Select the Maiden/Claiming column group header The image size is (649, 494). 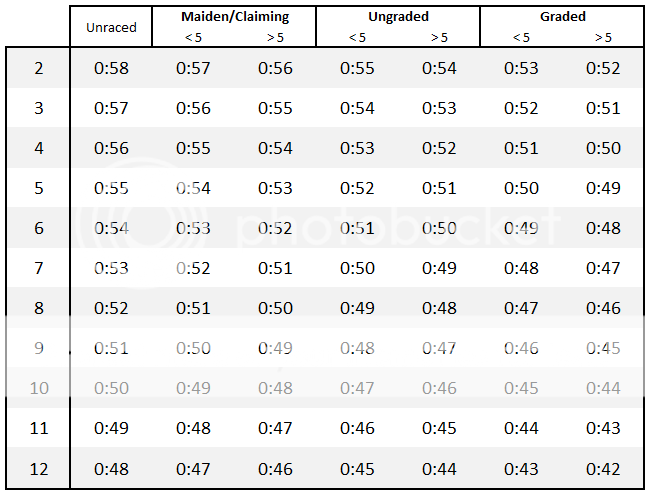(x=234, y=17)
